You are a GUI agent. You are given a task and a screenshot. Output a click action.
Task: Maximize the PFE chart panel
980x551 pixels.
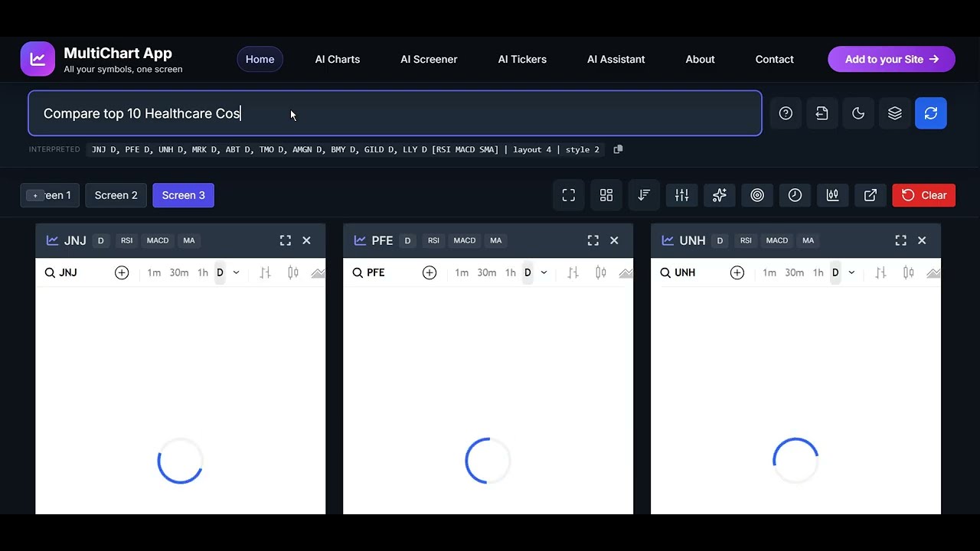593,240
